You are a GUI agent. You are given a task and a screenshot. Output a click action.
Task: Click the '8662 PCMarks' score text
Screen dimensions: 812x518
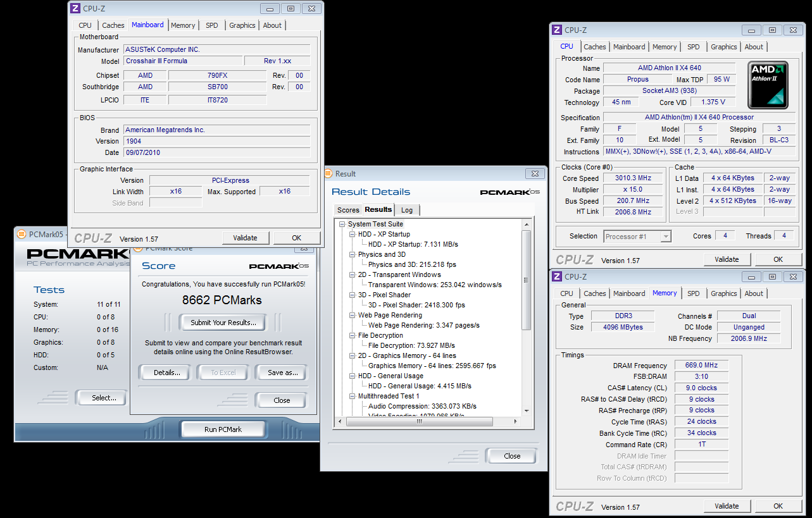(222, 300)
